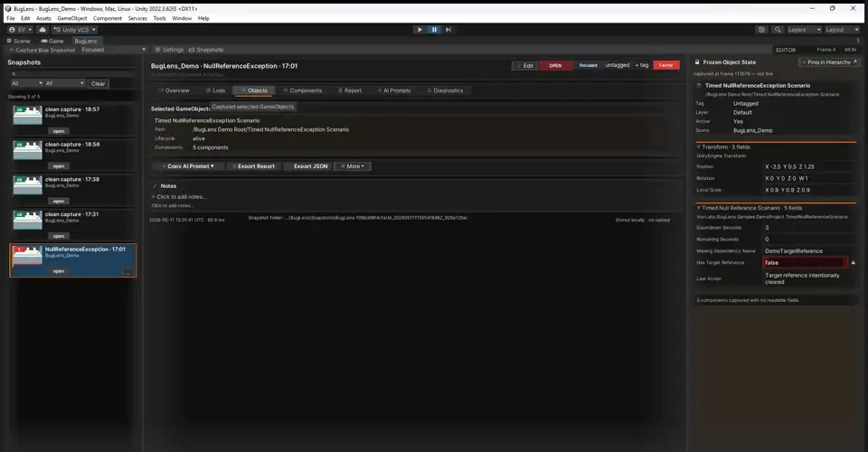Open the Layers dropdown

click(x=804, y=29)
